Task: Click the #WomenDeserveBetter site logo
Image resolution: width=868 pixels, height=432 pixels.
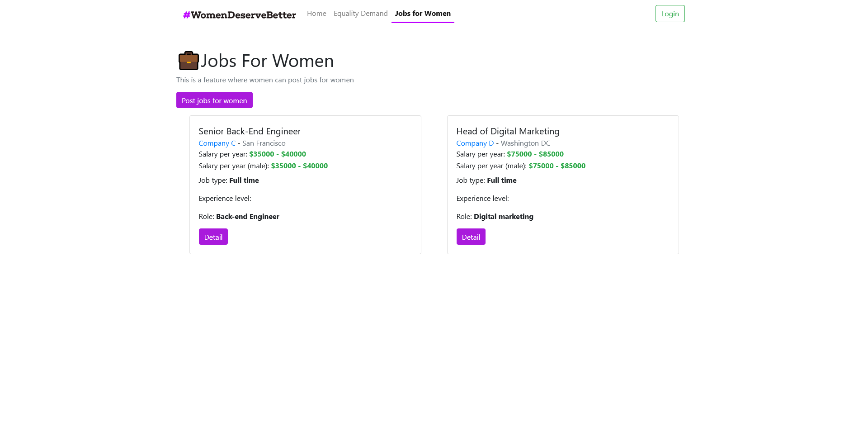Action: pyautogui.click(x=239, y=15)
